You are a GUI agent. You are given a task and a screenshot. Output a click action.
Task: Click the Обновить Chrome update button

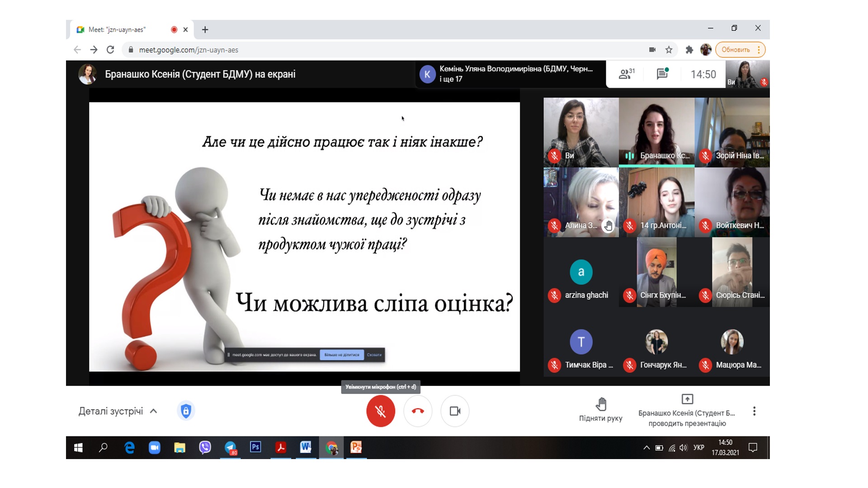coord(736,50)
